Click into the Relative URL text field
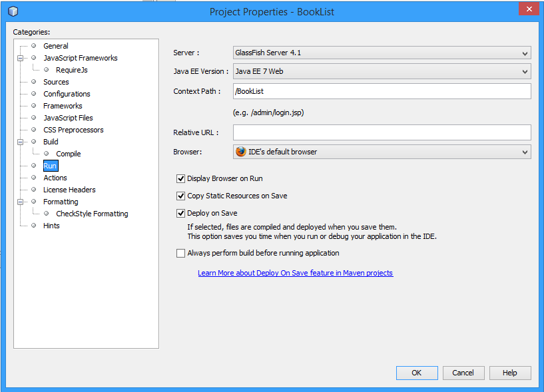 tap(382, 132)
